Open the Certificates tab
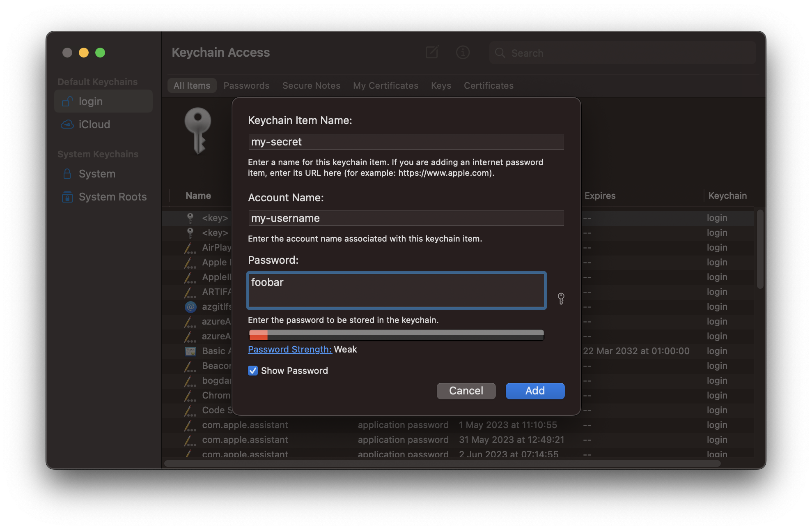 pyautogui.click(x=489, y=85)
